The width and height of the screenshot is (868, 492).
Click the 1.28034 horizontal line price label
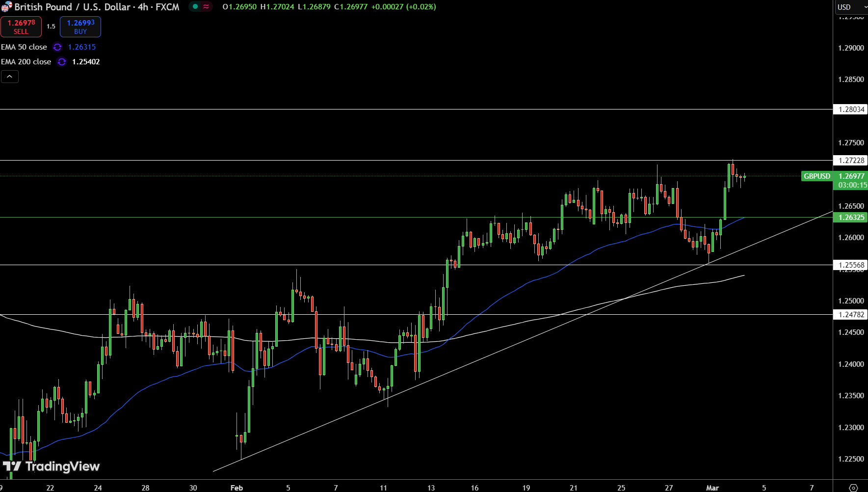[851, 109]
